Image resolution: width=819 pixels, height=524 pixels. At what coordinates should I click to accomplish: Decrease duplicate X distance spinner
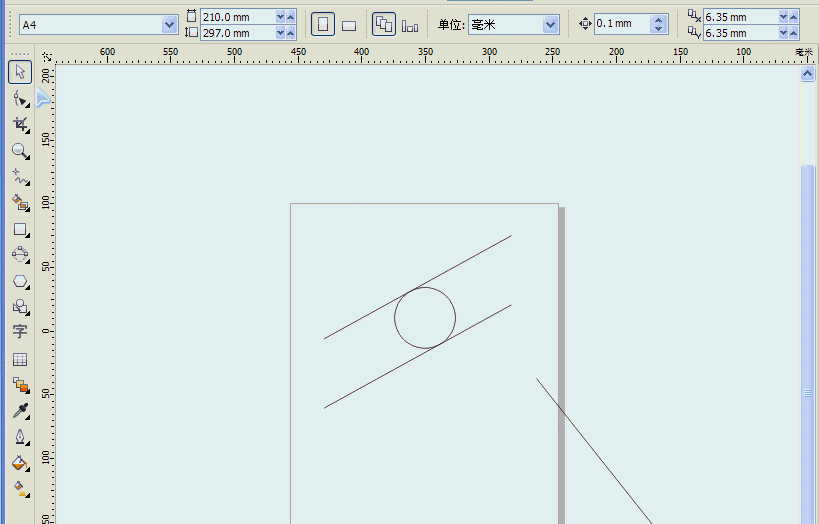pyautogui.click(x=783, y=17)
